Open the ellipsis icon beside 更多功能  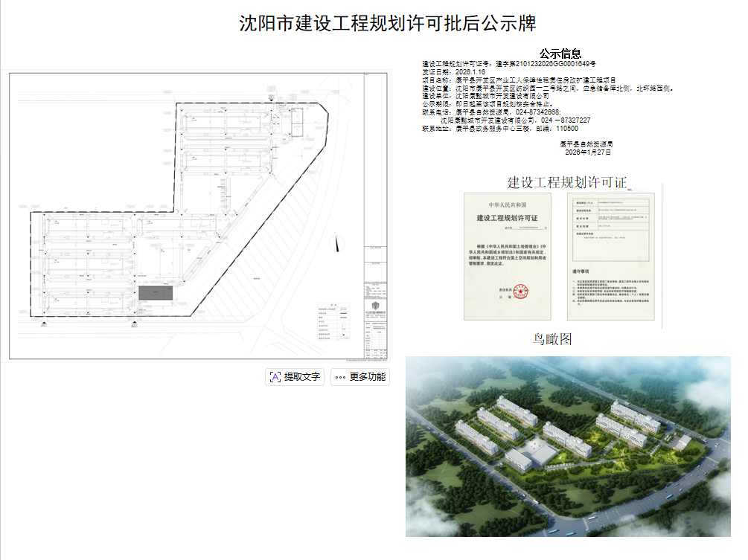point(339,378)
